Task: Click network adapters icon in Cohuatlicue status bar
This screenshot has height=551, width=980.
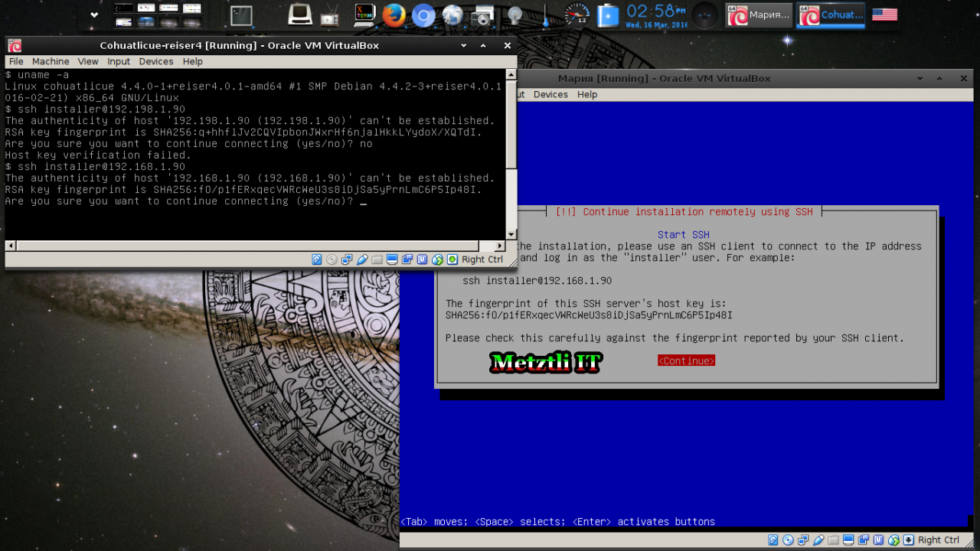Action: (x=347, y=259)
